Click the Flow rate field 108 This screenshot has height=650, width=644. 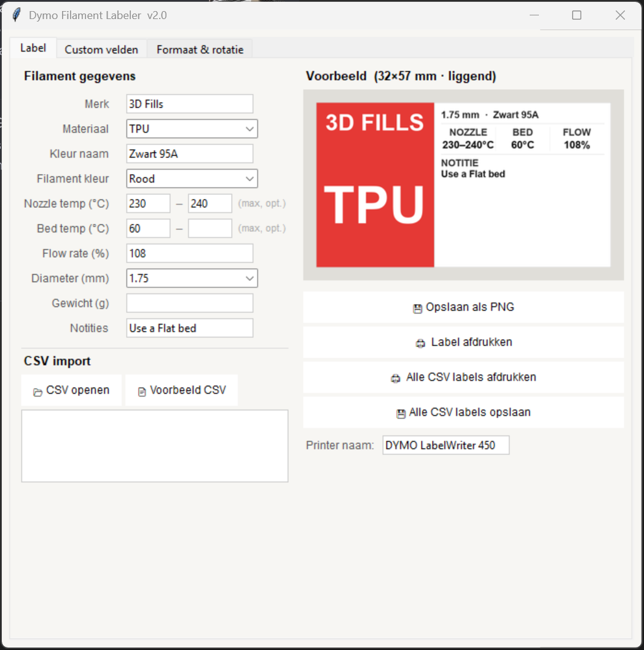tap(190, 253)
